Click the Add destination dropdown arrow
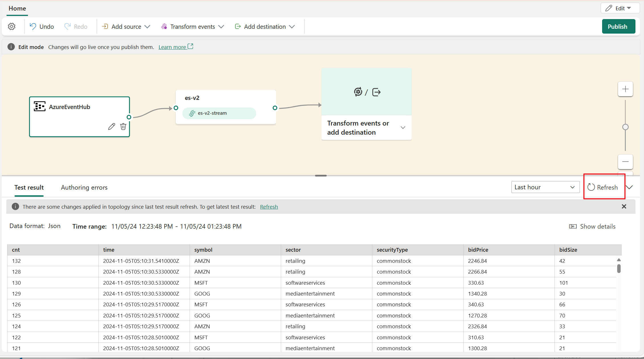 292,26
